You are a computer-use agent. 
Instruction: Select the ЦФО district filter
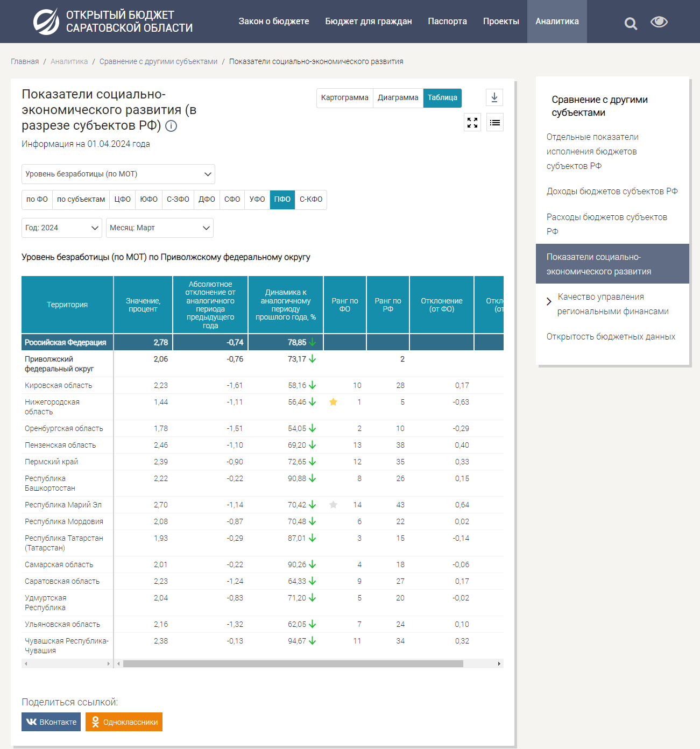[x=123, y=200]
